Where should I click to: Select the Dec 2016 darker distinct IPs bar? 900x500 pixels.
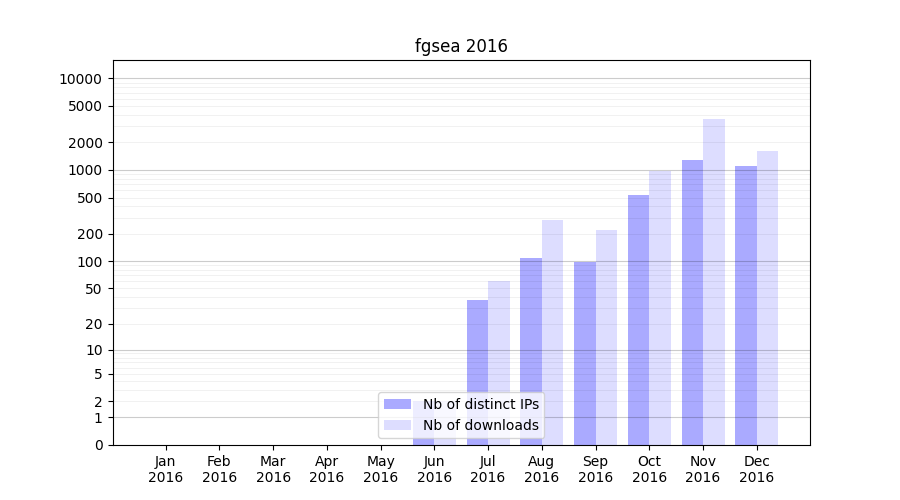tap(746, 305)
